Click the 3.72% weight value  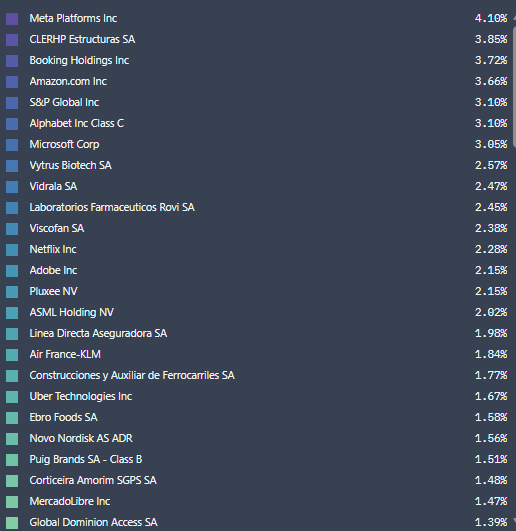491,60
